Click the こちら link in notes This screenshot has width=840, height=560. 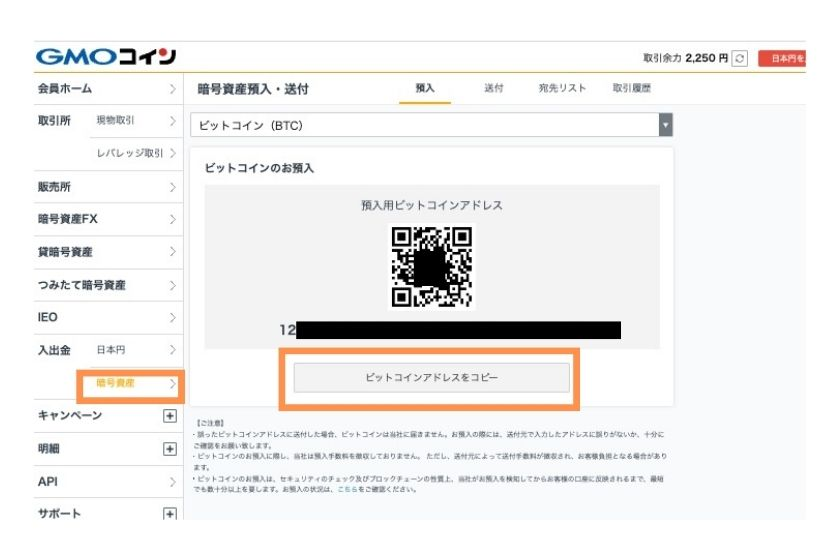(347, 489)
